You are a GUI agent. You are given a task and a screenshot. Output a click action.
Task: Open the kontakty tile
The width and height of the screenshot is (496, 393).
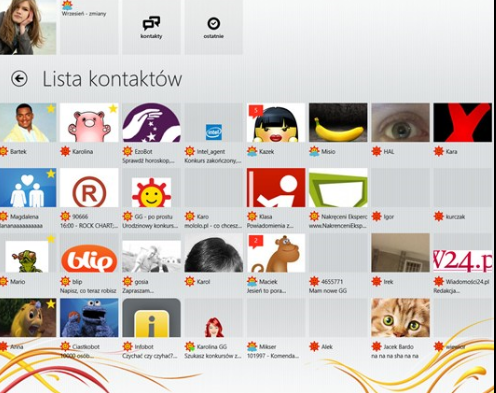click(x=151, y=27)
